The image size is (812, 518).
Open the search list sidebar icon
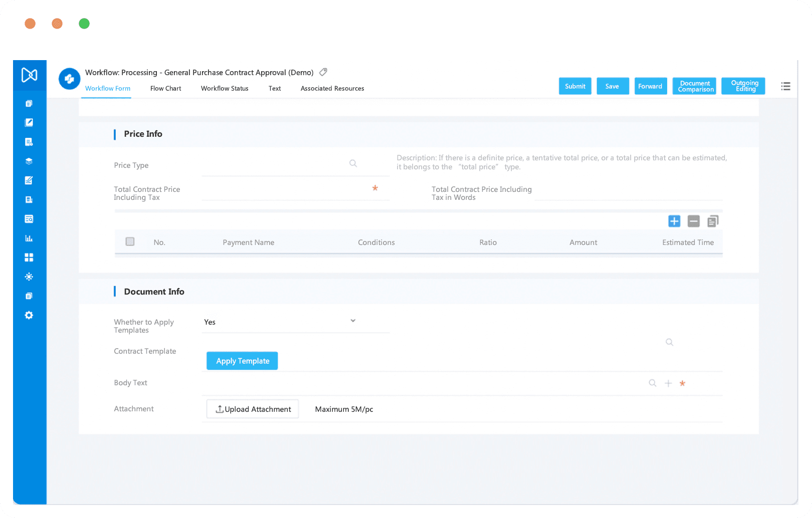click(x=29, y=219)
